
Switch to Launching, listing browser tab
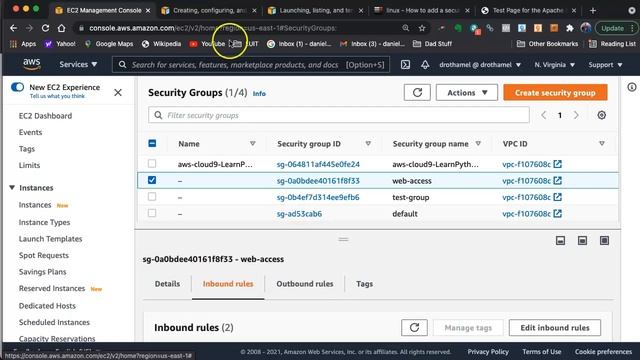pyautogui.click(x=315, y=11)
